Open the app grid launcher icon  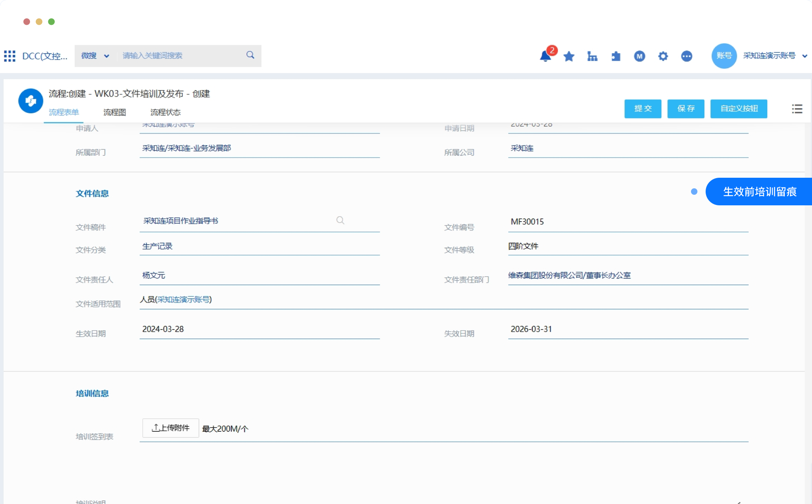pos(10,56)
